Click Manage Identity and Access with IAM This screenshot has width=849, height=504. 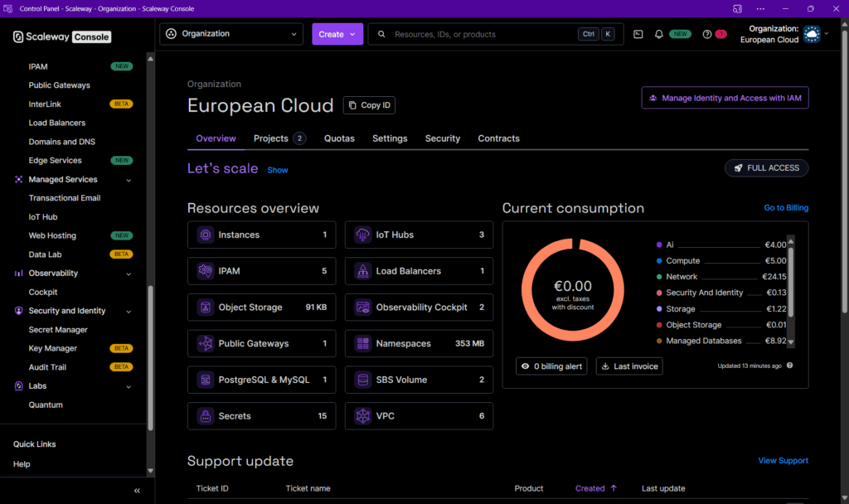click(x=725, y=98)
